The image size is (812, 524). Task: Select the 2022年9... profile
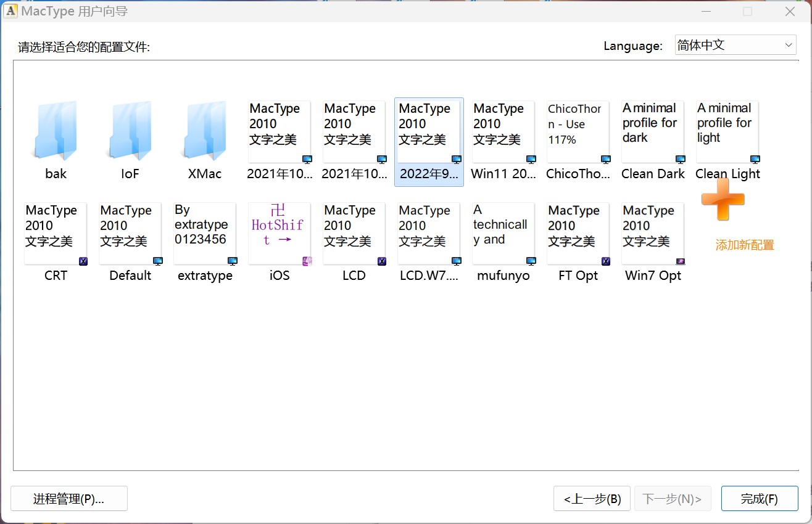click(x=429, y=142)
